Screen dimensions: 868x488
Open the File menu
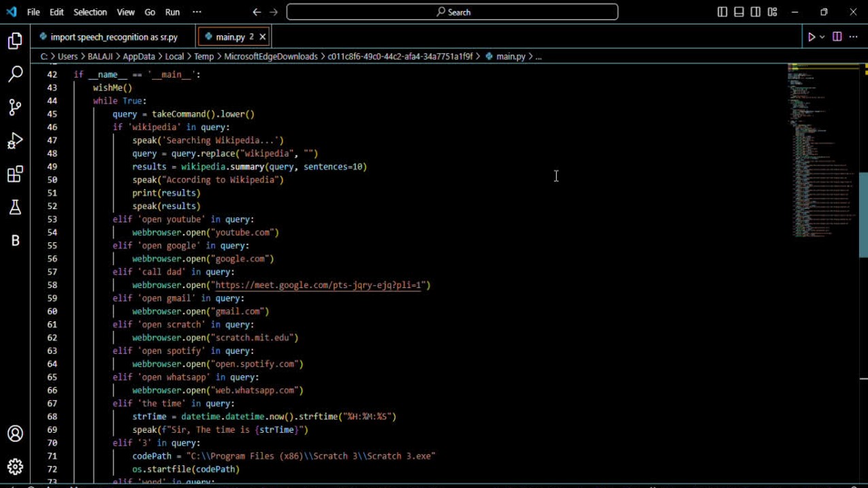[x=33, y=12]
